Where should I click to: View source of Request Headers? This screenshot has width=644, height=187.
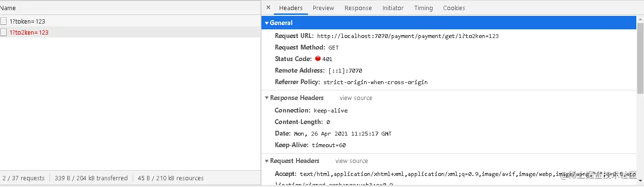[352, 161]
